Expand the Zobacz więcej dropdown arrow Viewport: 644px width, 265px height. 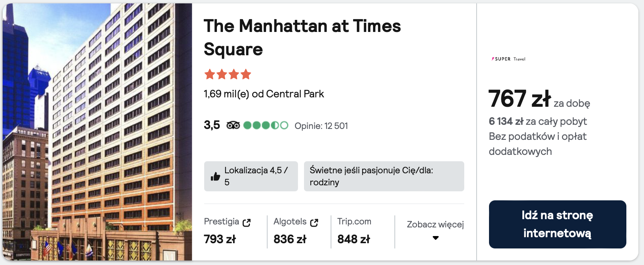436,238
